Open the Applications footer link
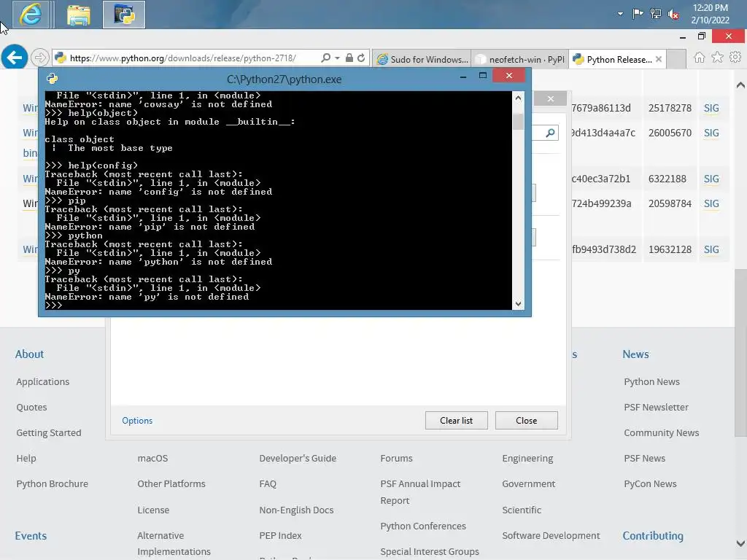 click(42, 382)
